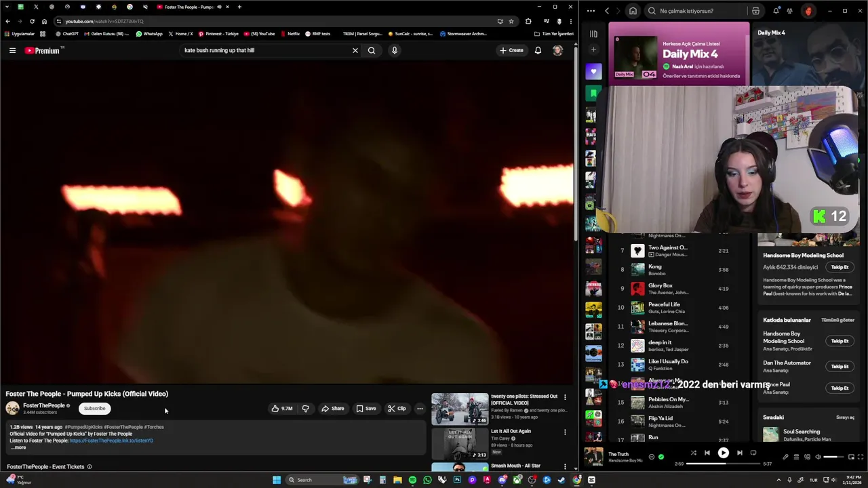This screenshot has width=868, height=488.
Task: Open the FosterThePeople.lnk.to link
Action: click(x=111, y=441)
